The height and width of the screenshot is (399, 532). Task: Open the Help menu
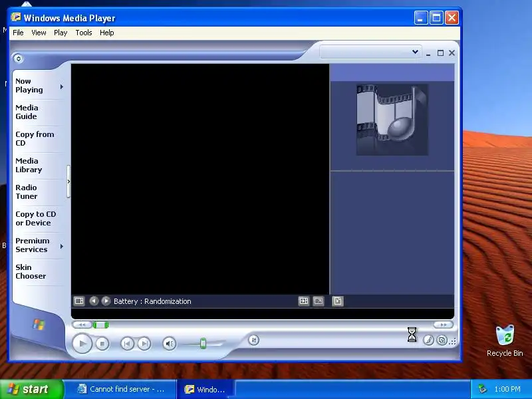[106, 33]
